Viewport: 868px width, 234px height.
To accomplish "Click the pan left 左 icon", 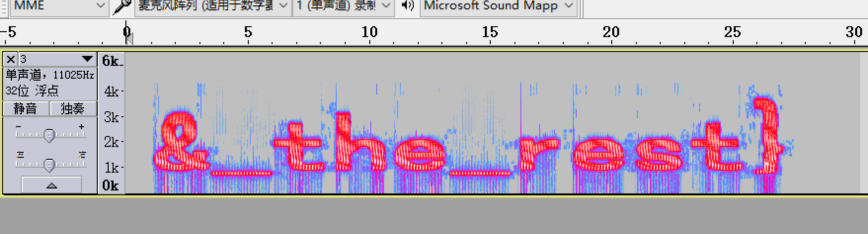I will (20, 155).
